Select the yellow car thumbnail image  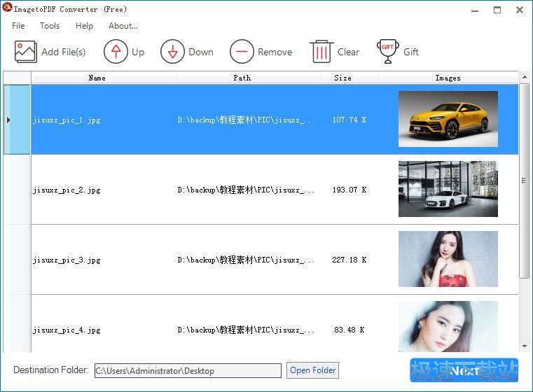pos(448,119)
